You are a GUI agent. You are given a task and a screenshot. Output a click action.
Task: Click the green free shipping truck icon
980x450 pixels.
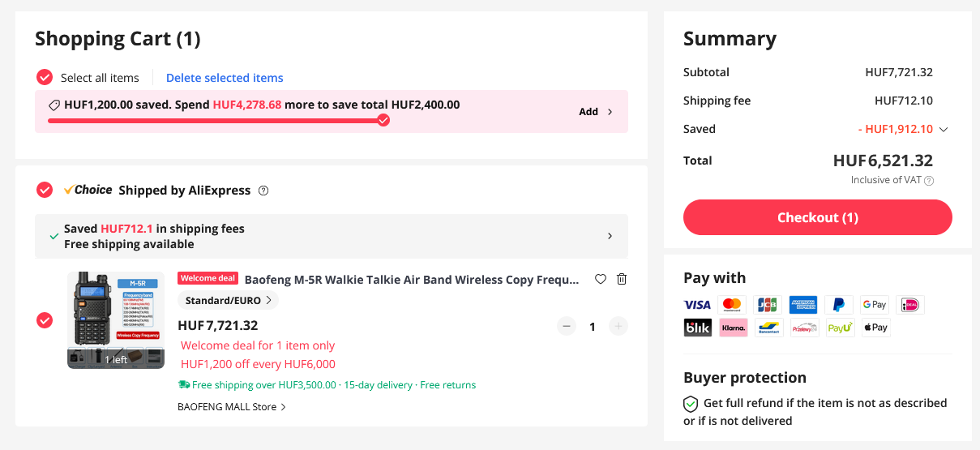[184, 385]
